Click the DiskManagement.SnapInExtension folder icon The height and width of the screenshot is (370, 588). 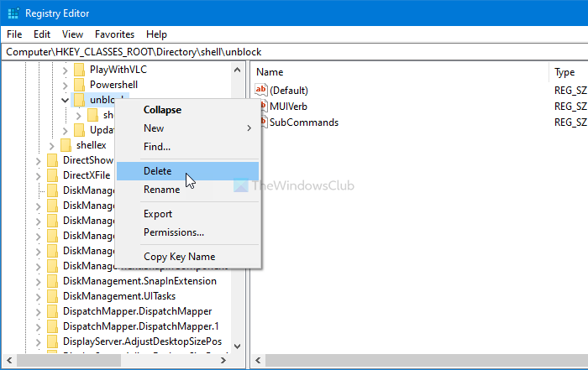(52, 281)
